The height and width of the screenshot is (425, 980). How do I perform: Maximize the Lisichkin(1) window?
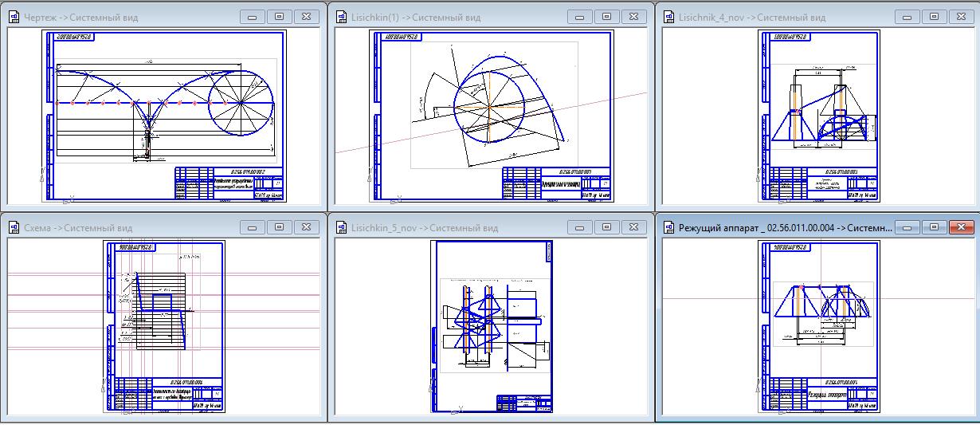607,17
